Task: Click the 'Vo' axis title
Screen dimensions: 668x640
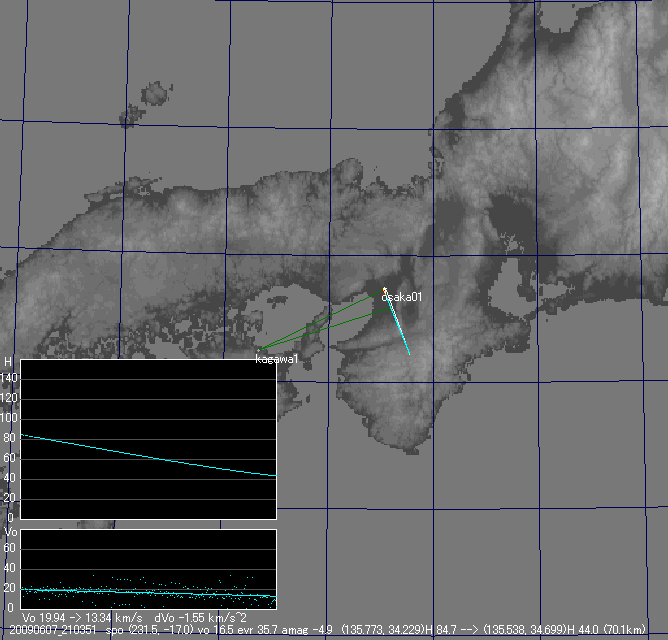Action: pos(11,532)
